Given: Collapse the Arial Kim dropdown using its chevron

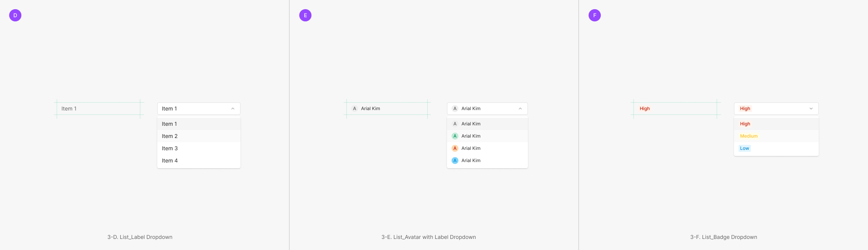Looking at the screenshot, I should coord(520,109).
